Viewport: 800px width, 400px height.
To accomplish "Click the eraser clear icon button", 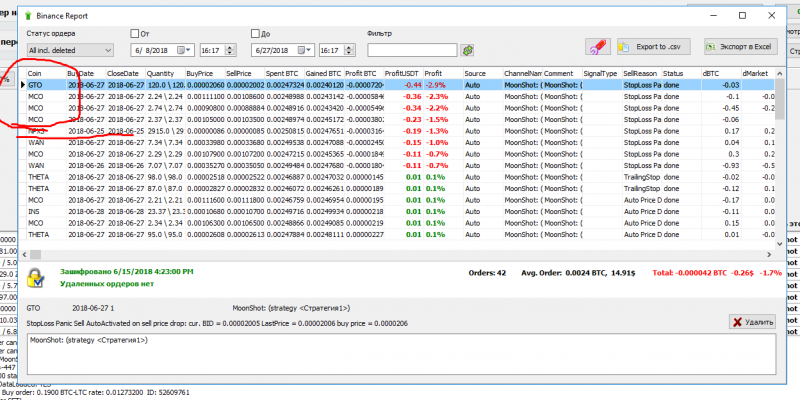I will [596, 47].
